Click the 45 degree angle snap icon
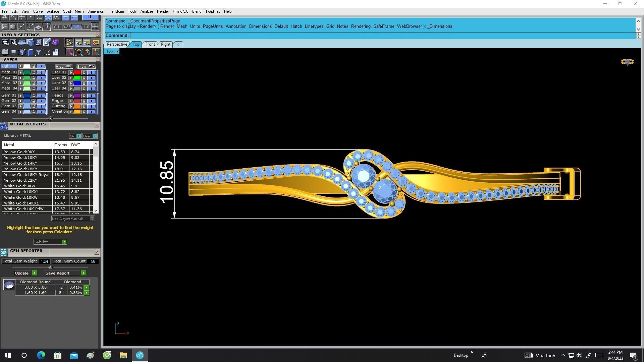This screenshot has height=362, width=644. 31,27
